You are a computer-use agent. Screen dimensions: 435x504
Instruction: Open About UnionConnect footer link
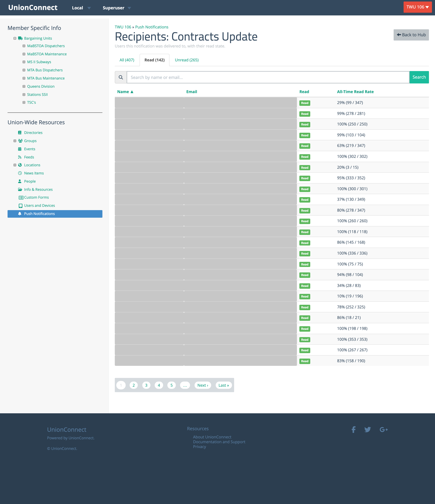(212, 437)
